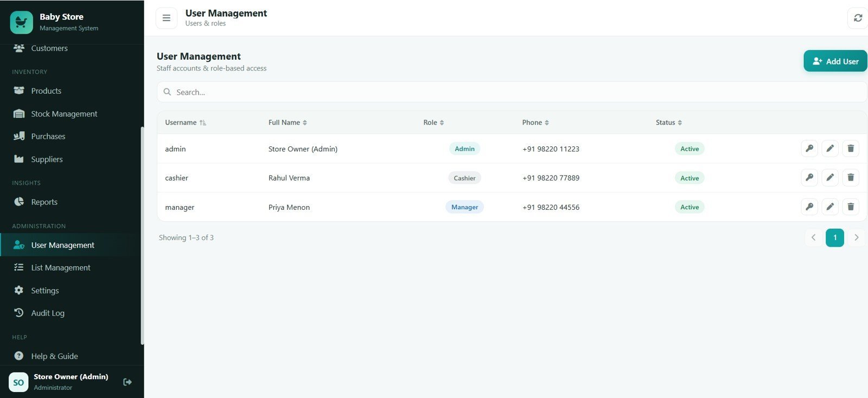Viewport: 868px width, 398px height.
Task: Select page 1 pagination button
Action: tap(835, 237)
